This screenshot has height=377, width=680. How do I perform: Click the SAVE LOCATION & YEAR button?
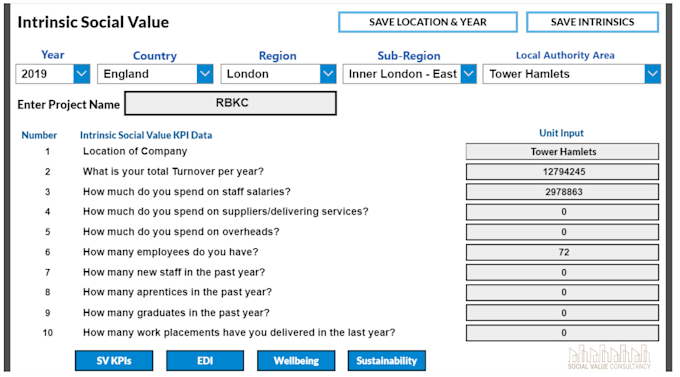coord(428,22)
